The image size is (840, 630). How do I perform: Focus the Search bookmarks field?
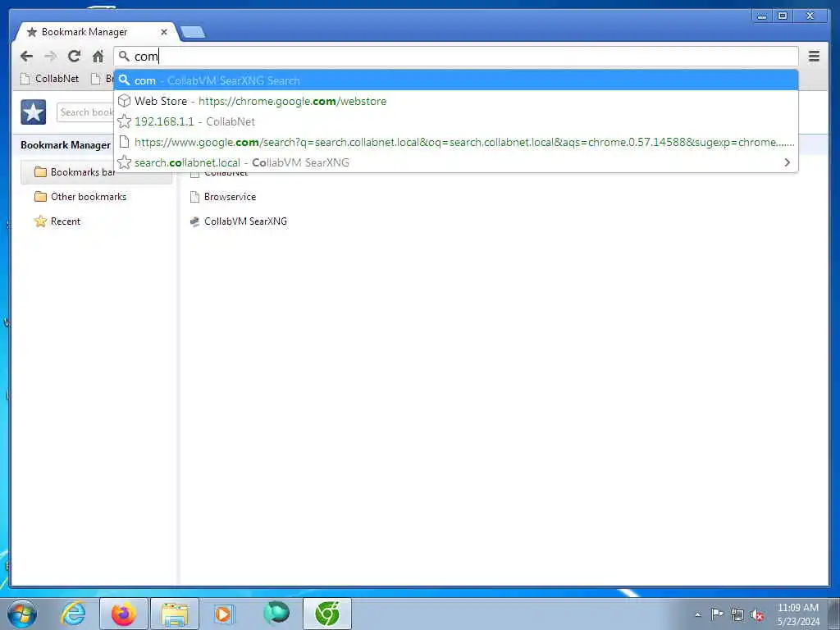pyautogui.click(x=85, y=112)
